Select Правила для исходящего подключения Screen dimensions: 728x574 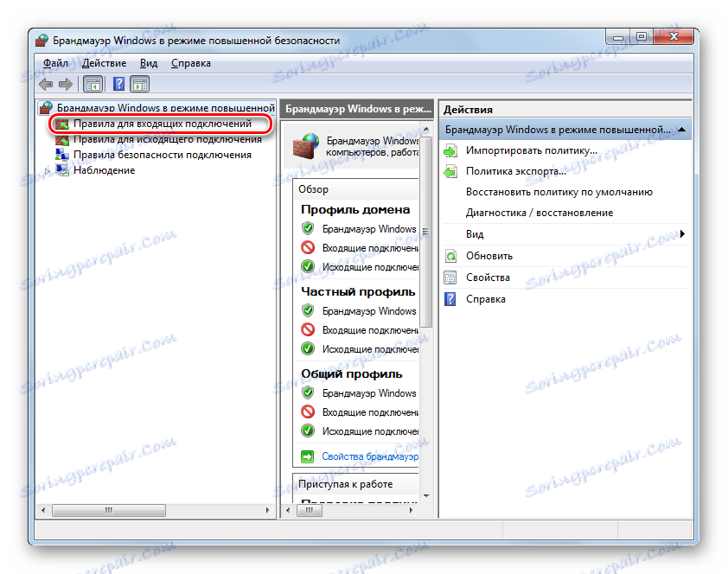tap(168, 139)
